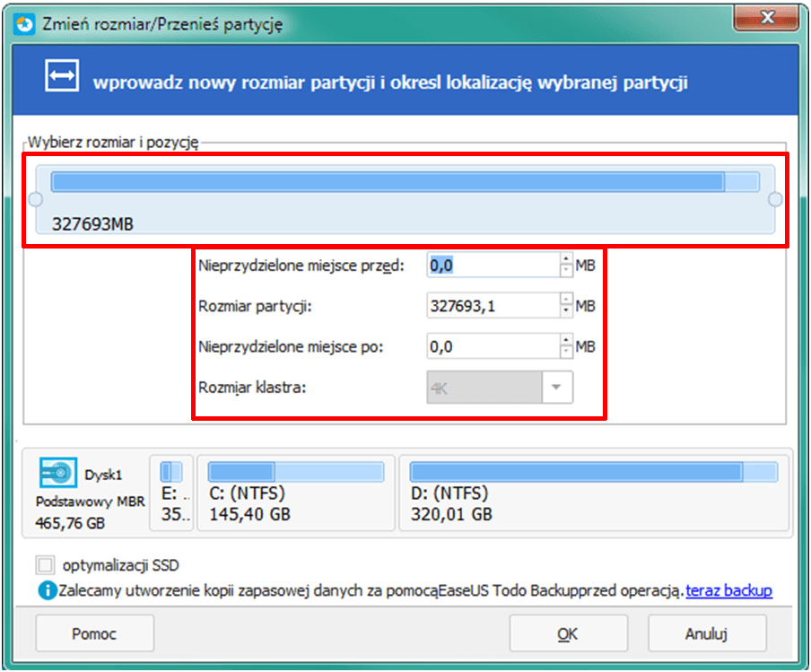Decrease Rozmiar partycji with down arrow
Image resolution: width=811 pixels, height=672 pixels.
pos(566,311)
